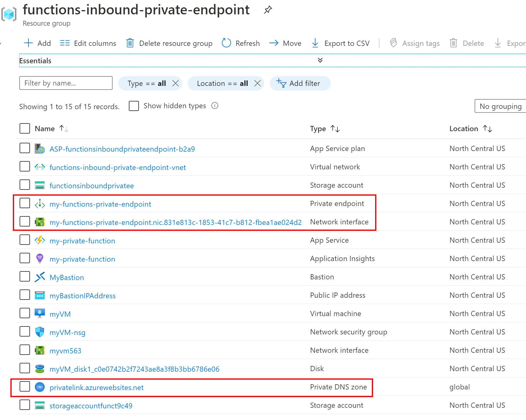Image resolution: width=526 pixels, height=420 pixels.
Task: Open ASP-functionsinboundprivateendpoint-b2a9
Action: click(x=122, y=149)
